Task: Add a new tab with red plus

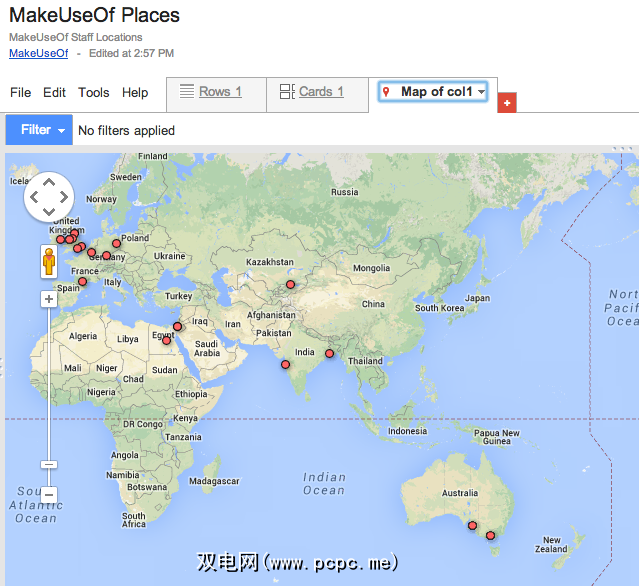Action: click(507, 103)
